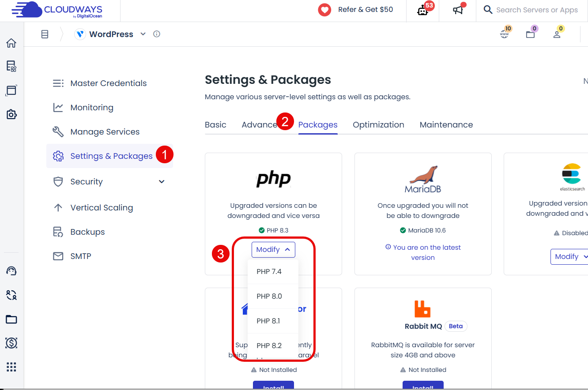
Task: Click the Elasticsearch logo
Action: 572,177
